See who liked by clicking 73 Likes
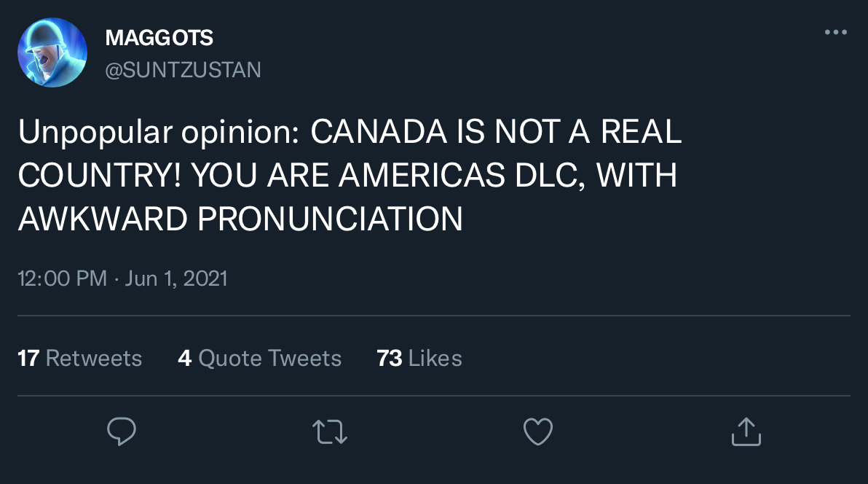 click(419, 358)
